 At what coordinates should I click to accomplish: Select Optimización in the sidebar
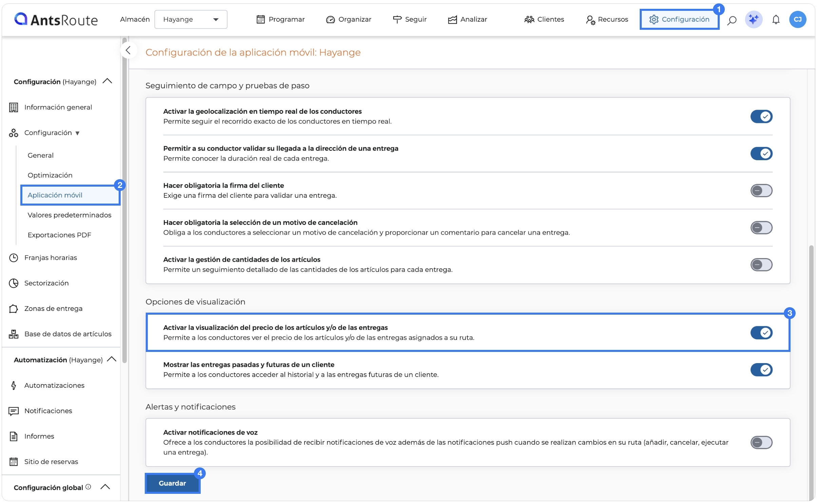50,175
